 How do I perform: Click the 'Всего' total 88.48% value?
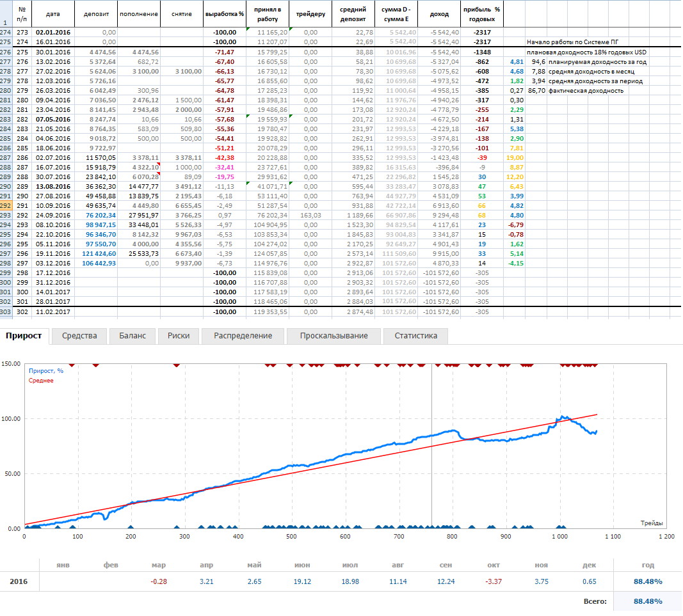click(x=647, y=601)
